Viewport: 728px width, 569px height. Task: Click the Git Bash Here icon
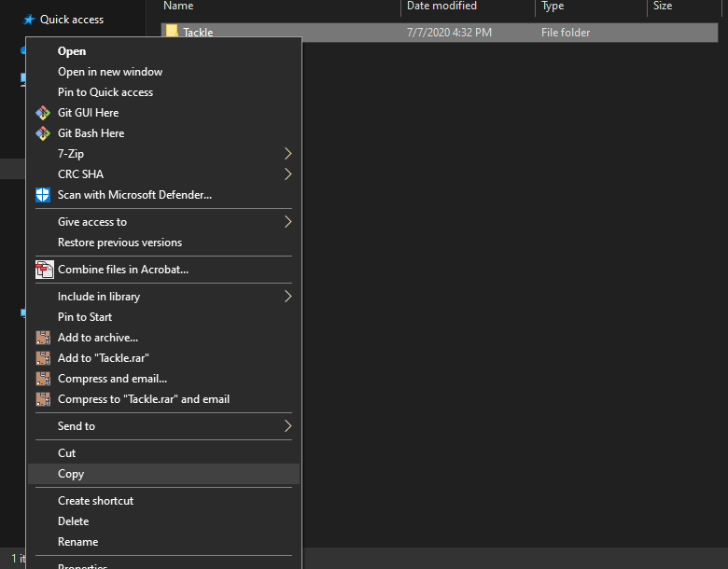[42, 133]
